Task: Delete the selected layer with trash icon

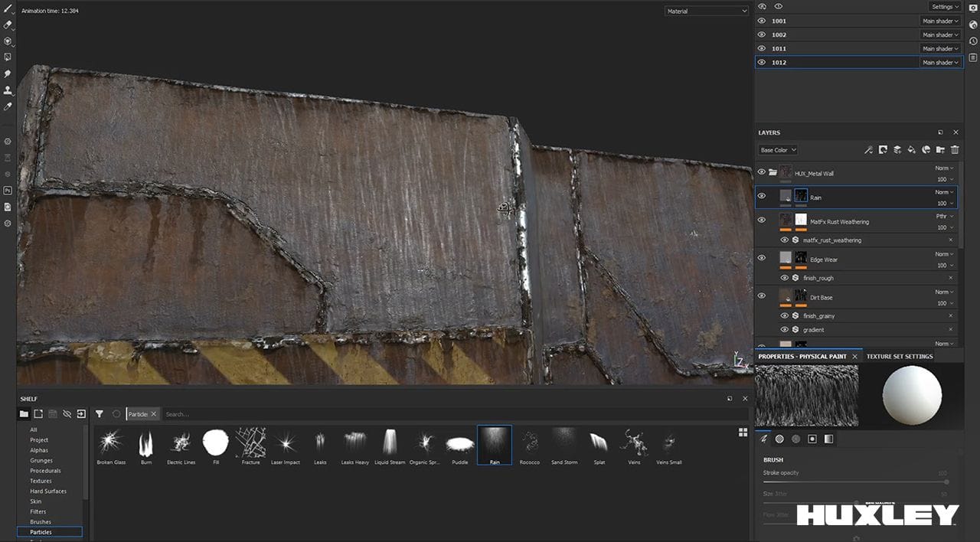Action: 955,150
